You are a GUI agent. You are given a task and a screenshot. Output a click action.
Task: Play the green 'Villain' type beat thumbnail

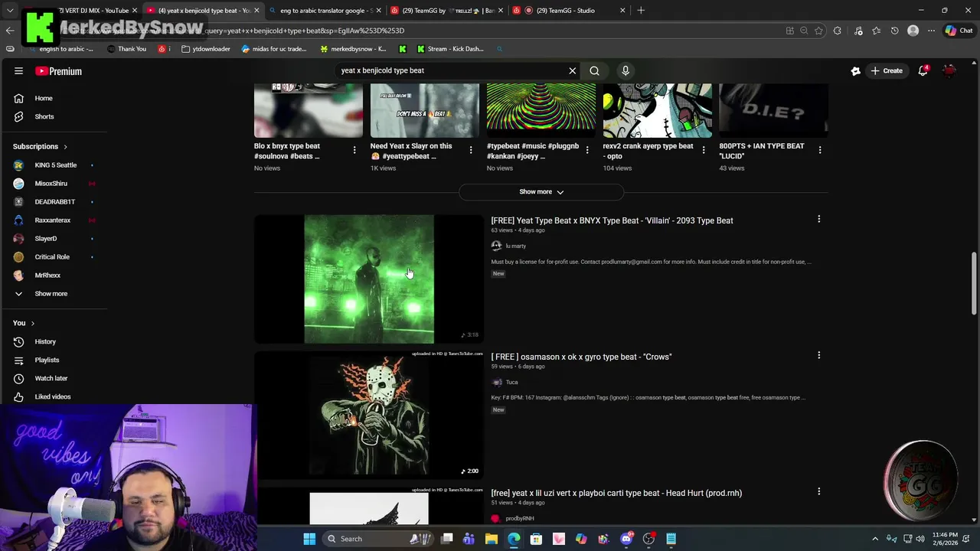coord(369,279)
